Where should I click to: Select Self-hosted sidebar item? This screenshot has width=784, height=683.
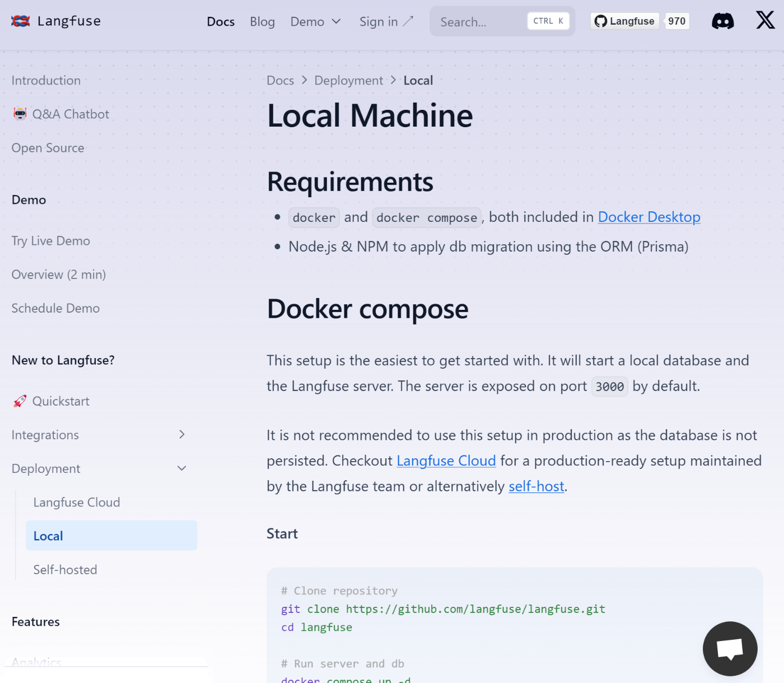click(x=65, y=570)
